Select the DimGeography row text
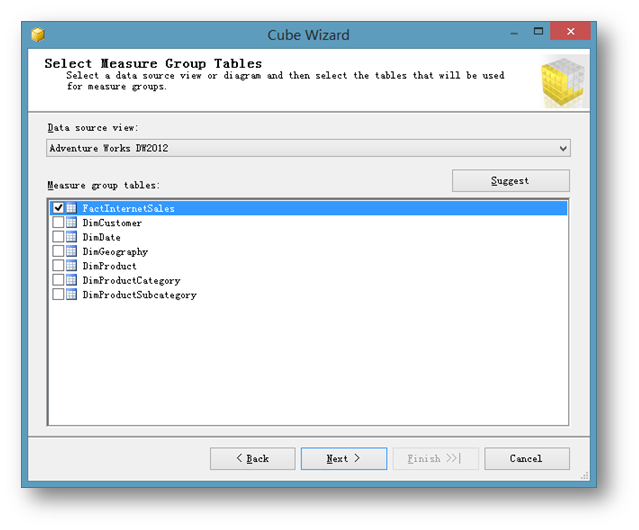Viewport: 639px width, 530px height. pyautogui.click(x=115, y=252)
